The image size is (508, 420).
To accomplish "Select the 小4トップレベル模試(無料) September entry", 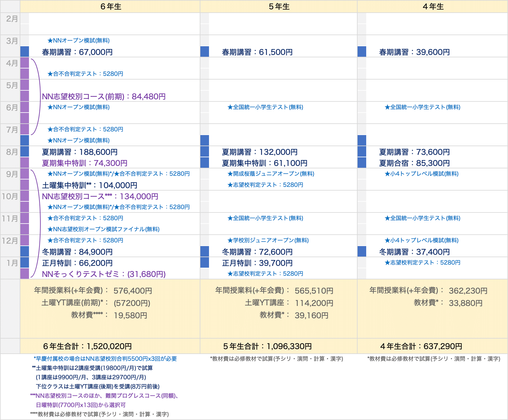I will pos(422,174).
